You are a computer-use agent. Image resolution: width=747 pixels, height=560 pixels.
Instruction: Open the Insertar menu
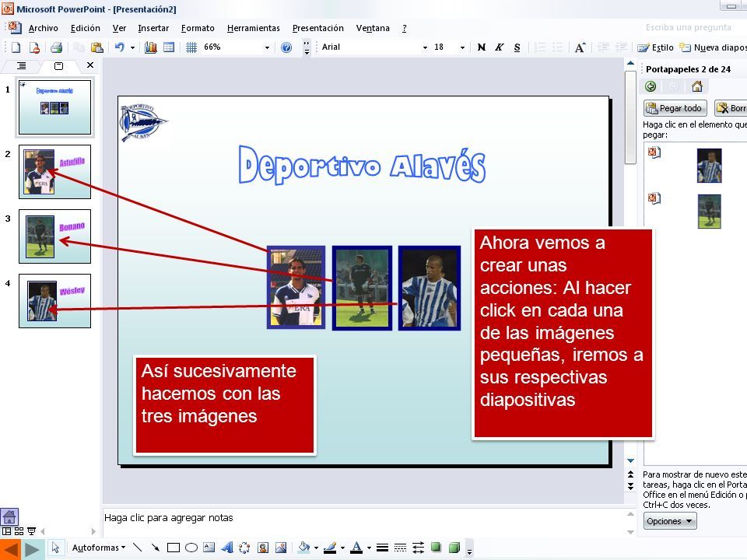tap(153, 28)
